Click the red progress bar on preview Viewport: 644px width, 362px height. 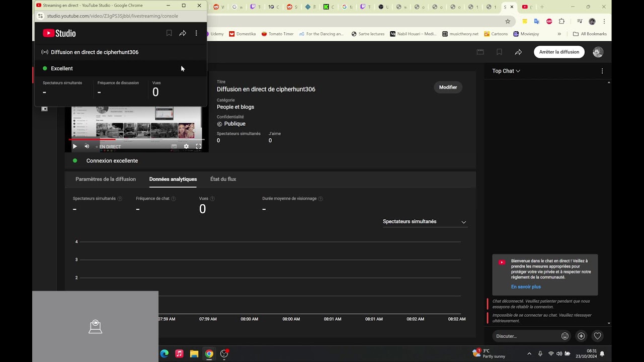coord(92,140)
